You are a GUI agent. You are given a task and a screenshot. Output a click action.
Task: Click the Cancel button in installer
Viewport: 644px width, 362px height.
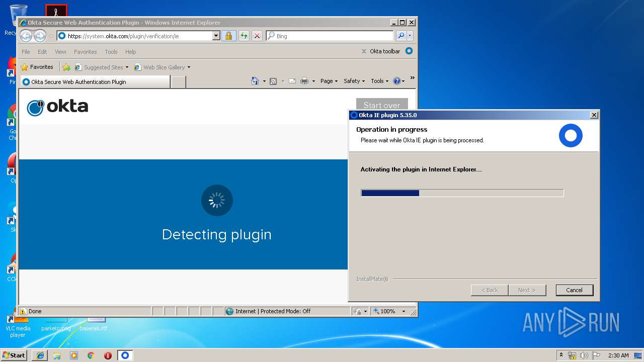[575, 290]
